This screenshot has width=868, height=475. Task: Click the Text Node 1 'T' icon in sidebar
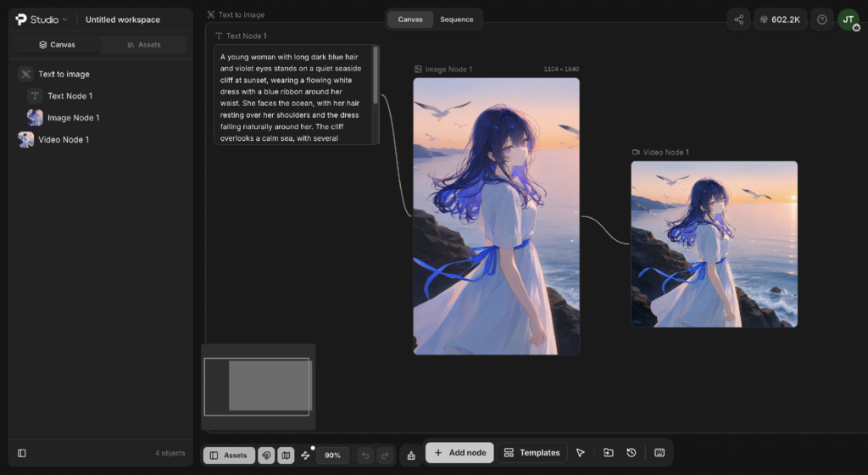click(x=35, y=96)
